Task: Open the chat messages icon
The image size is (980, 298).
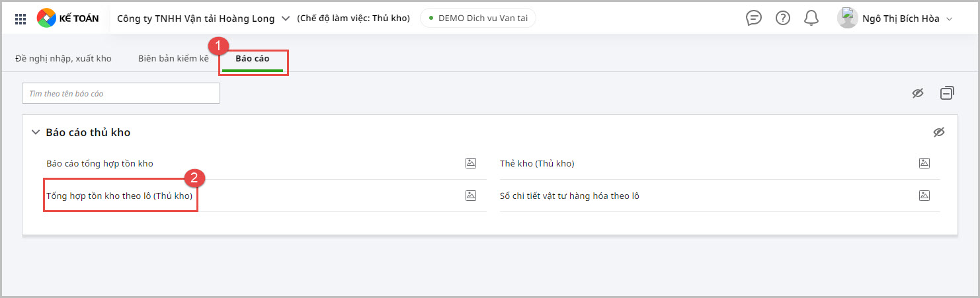Action: (754, 19)
